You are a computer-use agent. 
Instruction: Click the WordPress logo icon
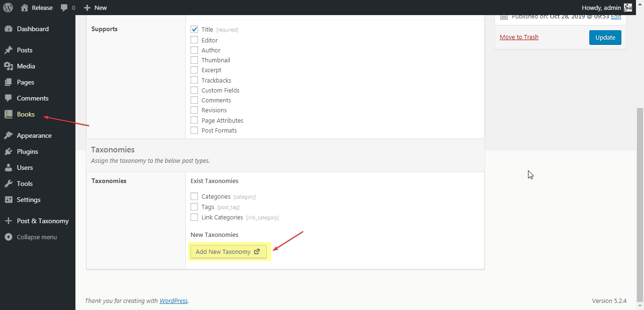pos(8,8)
